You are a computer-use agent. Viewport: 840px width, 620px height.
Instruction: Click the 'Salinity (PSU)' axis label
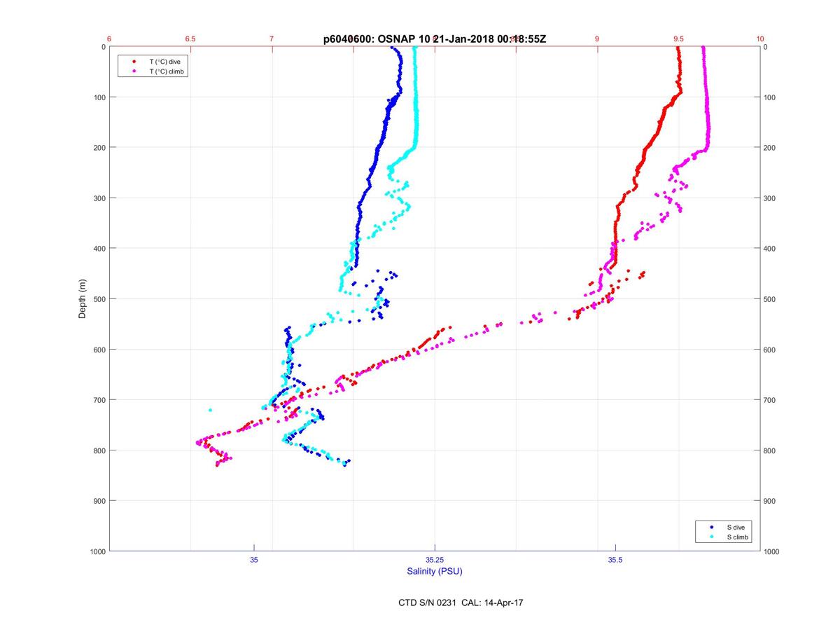pos(435,572)
